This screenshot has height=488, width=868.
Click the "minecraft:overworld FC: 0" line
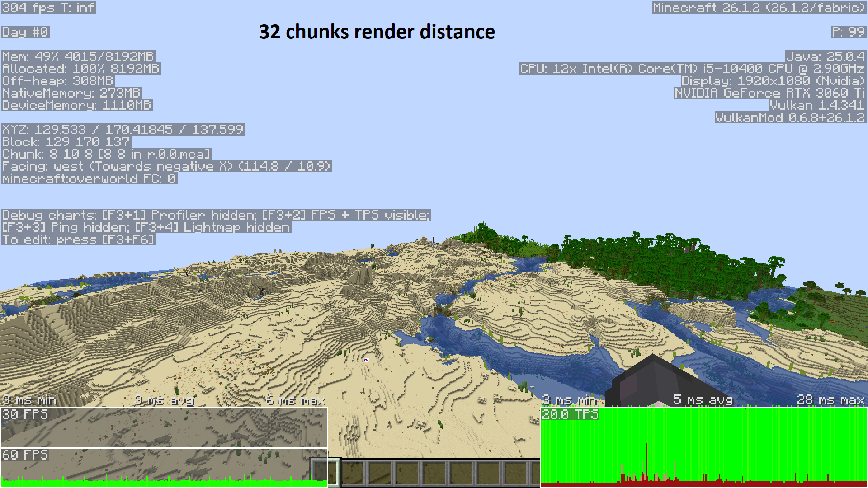(90, 178)
